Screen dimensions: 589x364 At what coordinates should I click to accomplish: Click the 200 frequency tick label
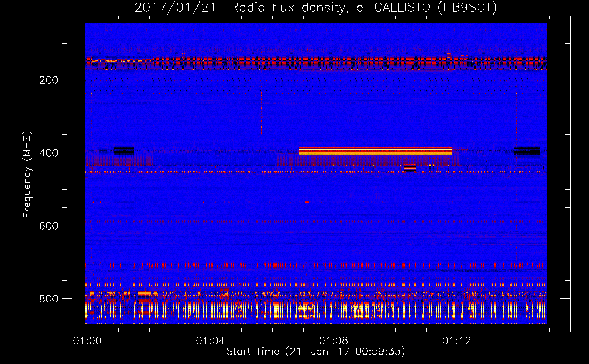click(49, 80)
